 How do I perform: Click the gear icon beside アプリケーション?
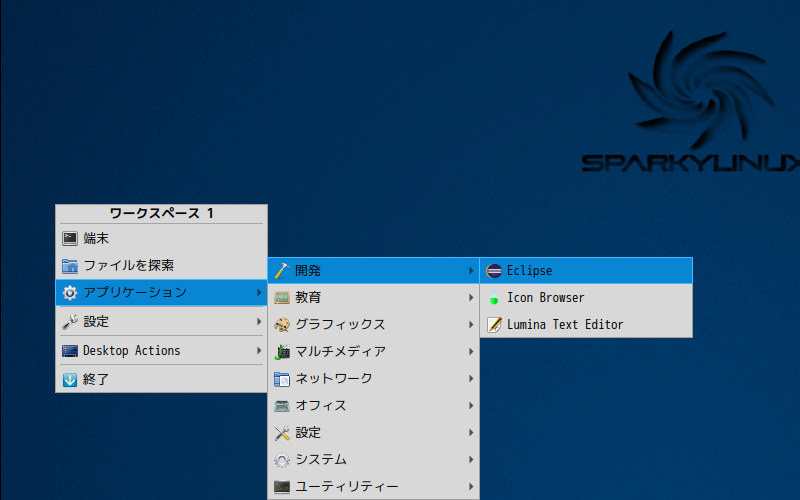[x=70, y=292]
